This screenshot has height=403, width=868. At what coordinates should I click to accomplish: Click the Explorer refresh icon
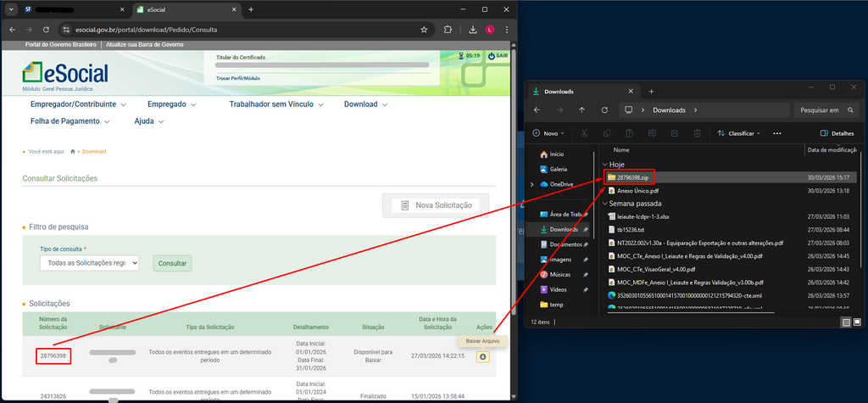coord(604,109)
